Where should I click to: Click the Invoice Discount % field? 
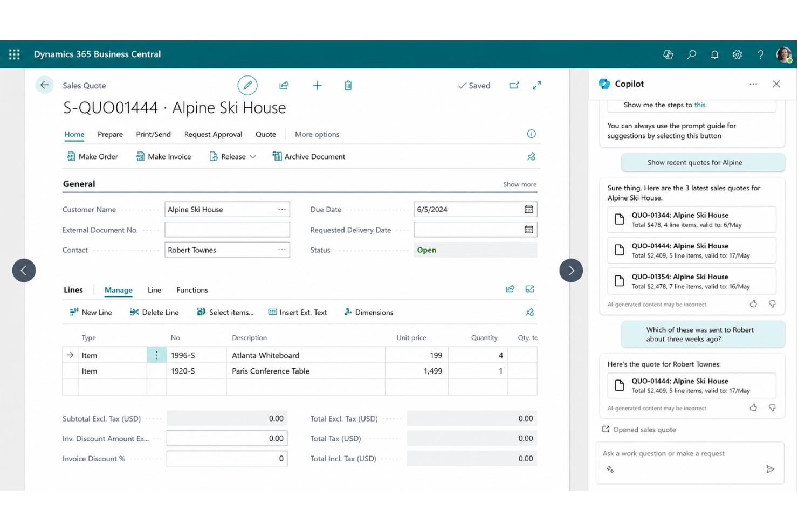click(227, 459)
